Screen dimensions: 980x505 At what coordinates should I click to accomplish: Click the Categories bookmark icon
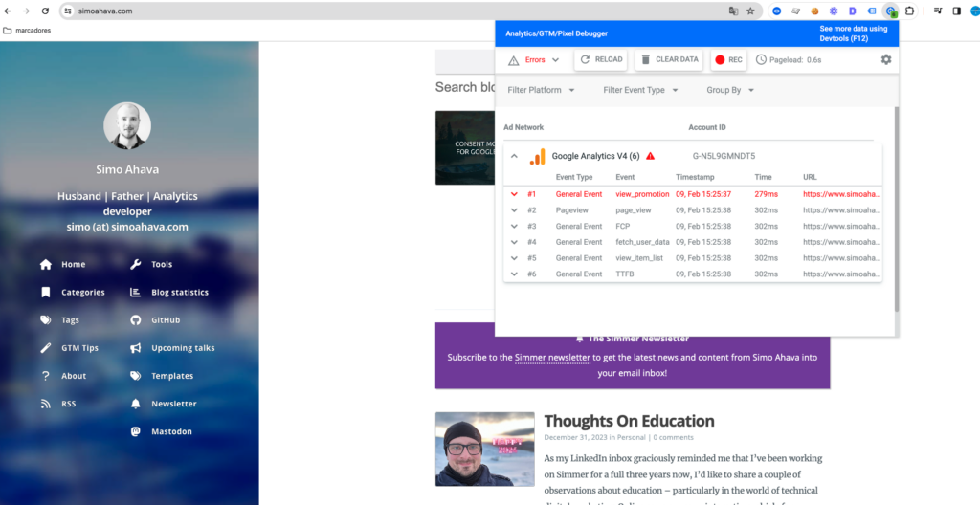(46, 292)
